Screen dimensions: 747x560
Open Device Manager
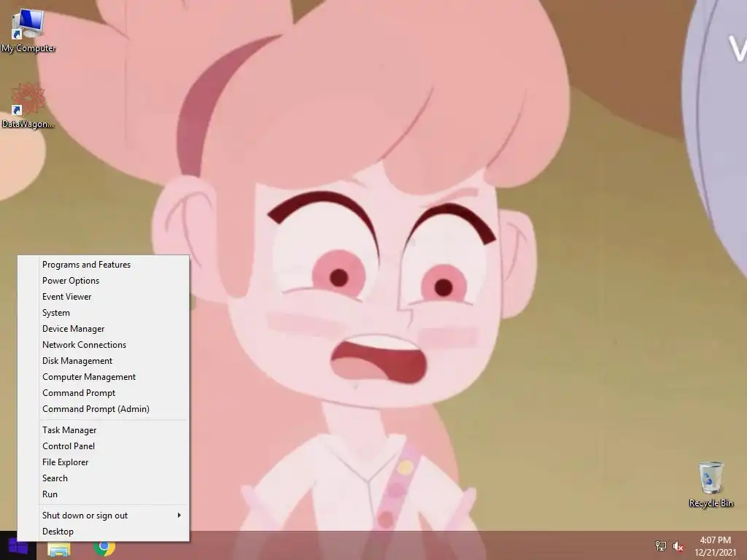coord(104,329)
